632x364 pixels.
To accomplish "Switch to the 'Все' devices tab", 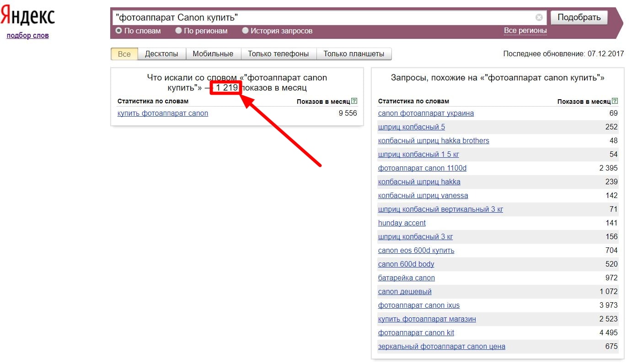I will coord(124,54).
